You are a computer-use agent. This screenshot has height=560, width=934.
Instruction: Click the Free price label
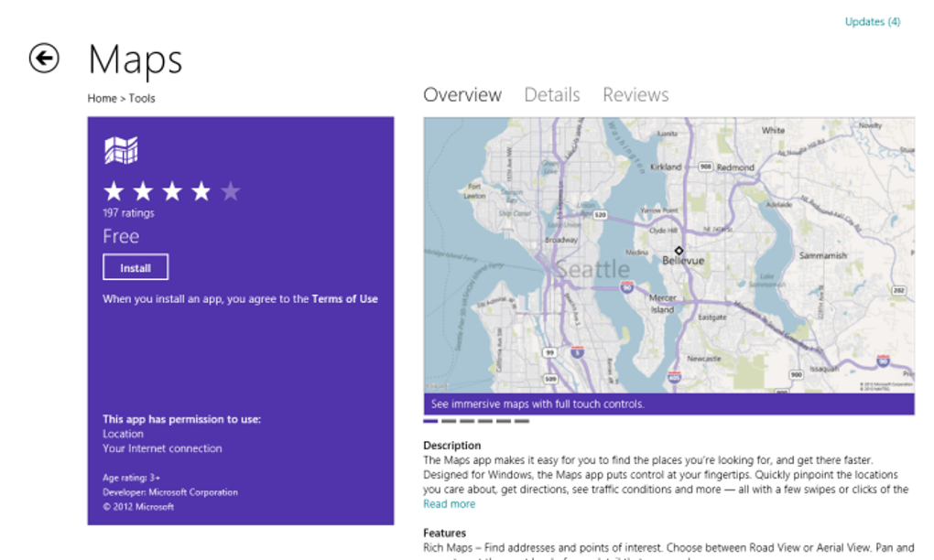coord(121,236)
